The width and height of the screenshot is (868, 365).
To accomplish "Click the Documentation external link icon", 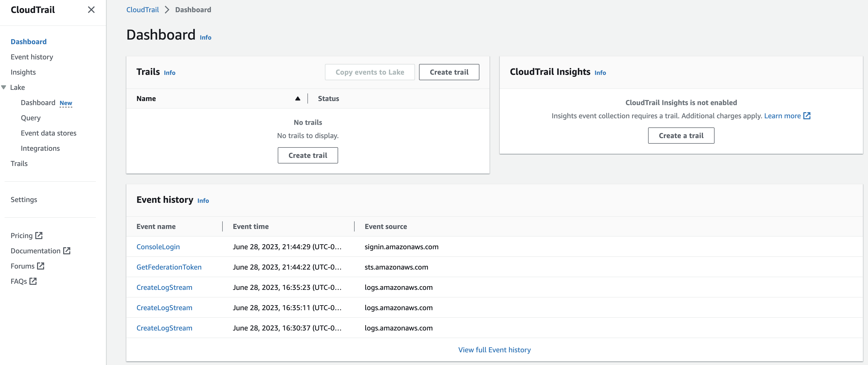I will [x=67, y=251].
